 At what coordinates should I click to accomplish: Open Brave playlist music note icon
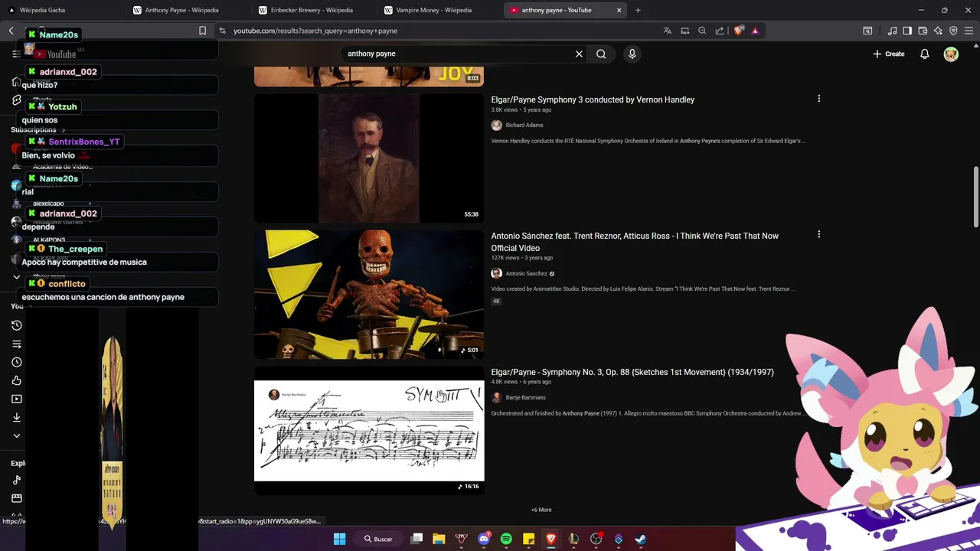click(892, 31)
